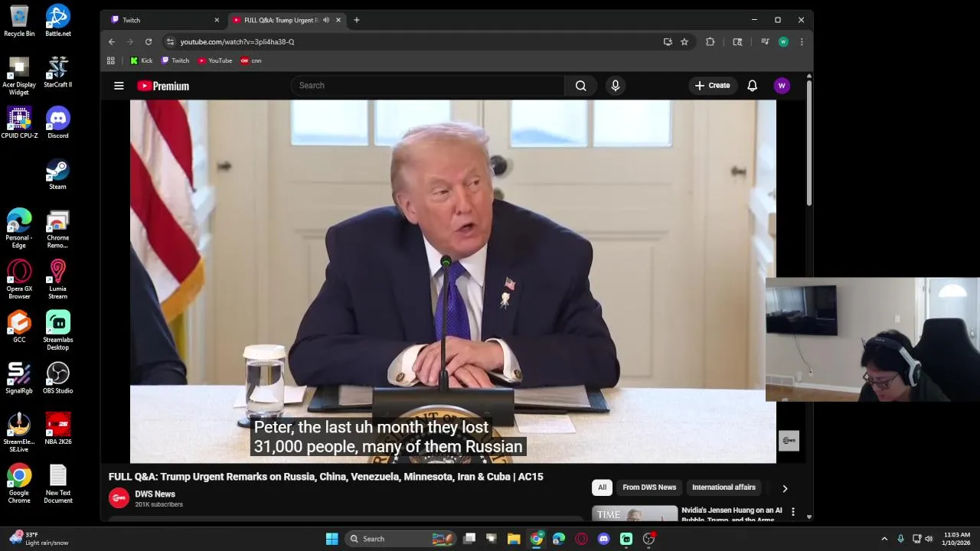The image size is (980, 551).
Task: Open the Chrome three-dot menu
Action: (x=802, y=41)
